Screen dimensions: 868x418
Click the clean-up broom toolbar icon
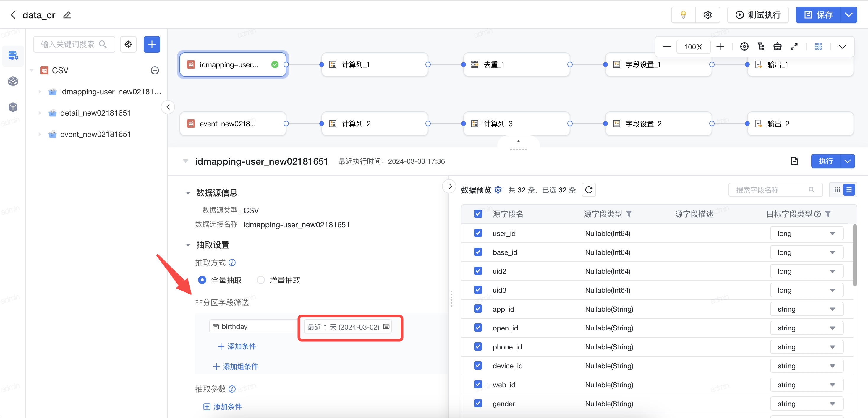[x=777, y=46]
